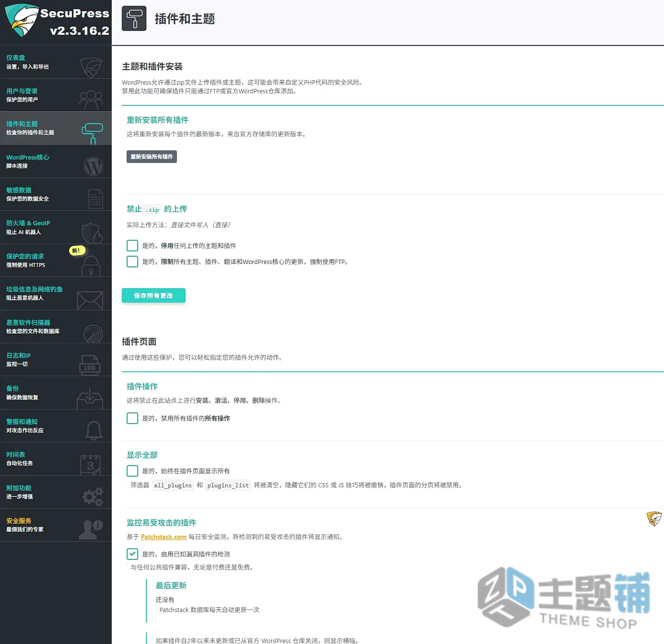Viewport: 664px width, 644px height.
Task: Click the .zip code label
Action: 152,209
